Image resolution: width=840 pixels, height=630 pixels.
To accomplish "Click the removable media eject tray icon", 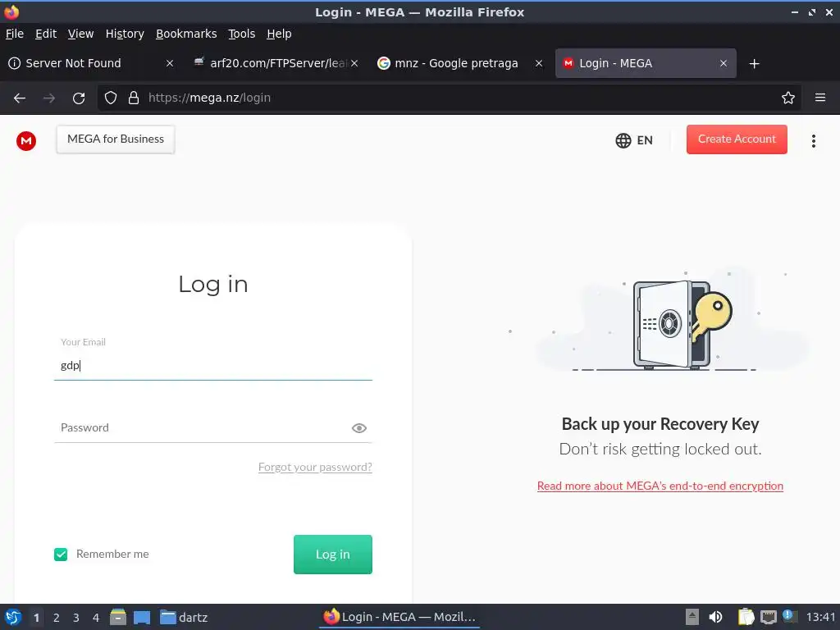I will [692, 617].
